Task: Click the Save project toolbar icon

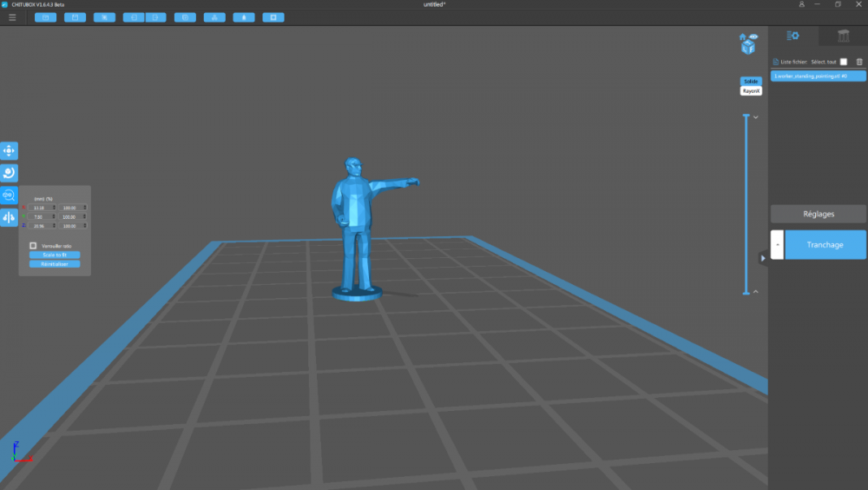Action: click(x=75, y=17)
